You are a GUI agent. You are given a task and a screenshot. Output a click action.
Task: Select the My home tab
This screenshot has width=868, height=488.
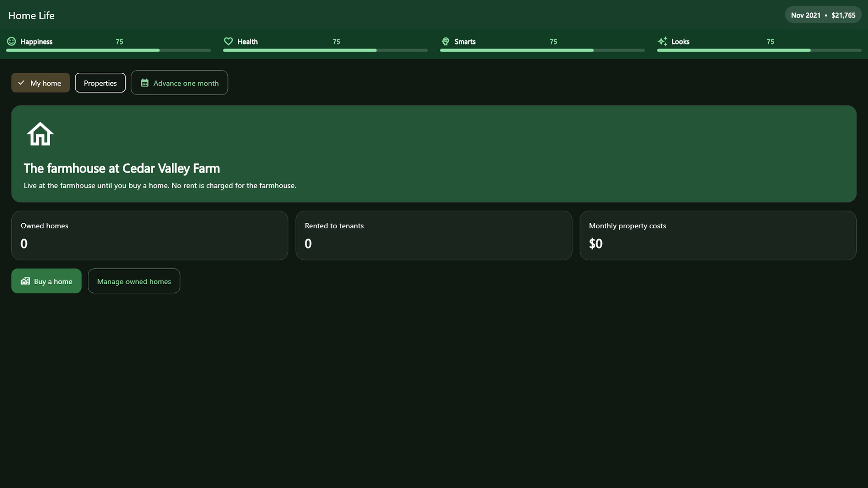pos(41,83)
